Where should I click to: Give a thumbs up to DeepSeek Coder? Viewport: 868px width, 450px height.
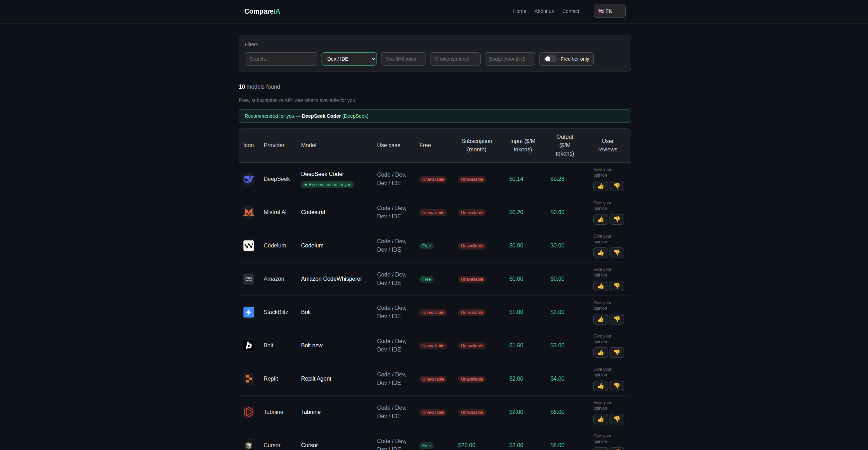600,186
